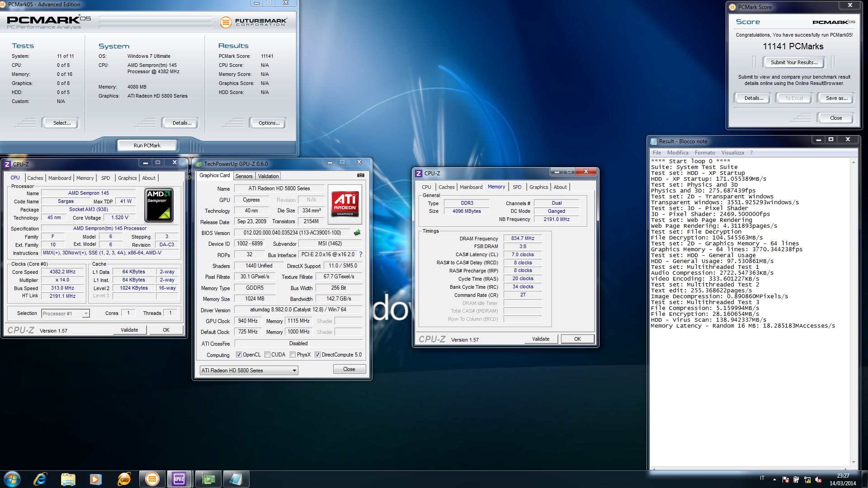Open SPD tab in CPU-Z Memory window
Image resolution: width=868 pixels, height=488 pixels.
pos(517,187)
